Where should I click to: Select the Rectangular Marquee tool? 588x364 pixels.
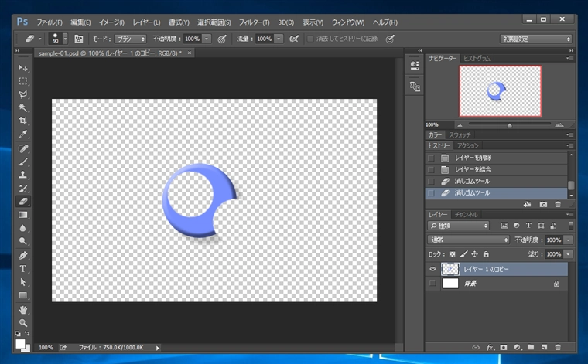point(23,81)
